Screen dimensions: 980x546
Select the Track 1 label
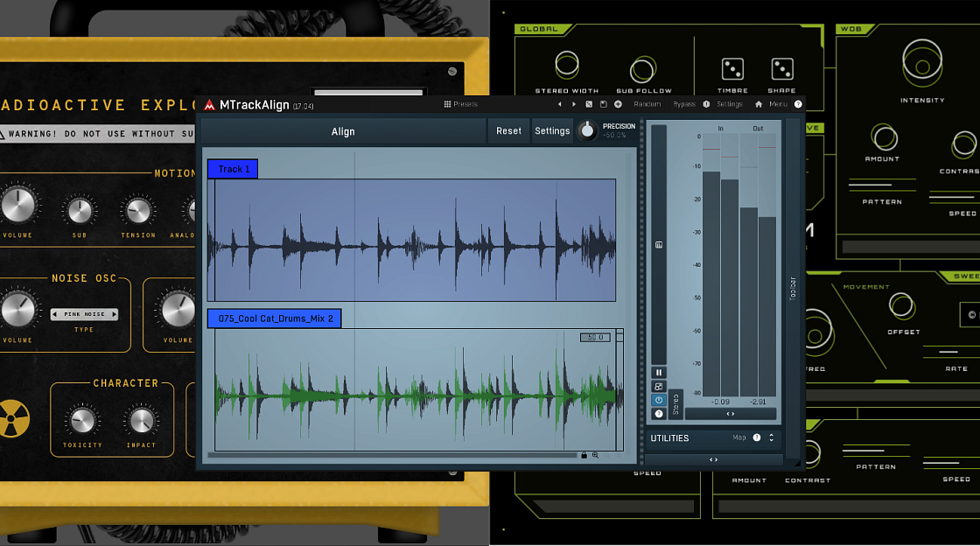click(x=233, y=169)
